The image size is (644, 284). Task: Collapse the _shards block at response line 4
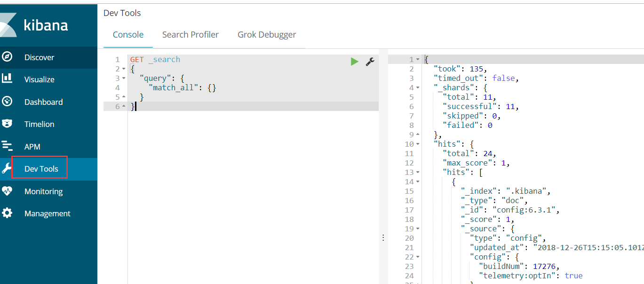pyautogui.click(x=418, y=88)
